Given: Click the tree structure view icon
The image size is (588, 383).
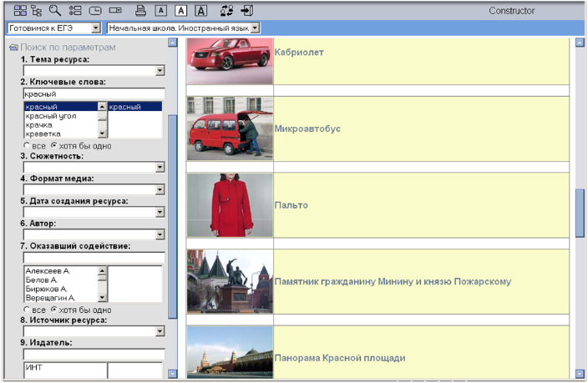Looking at the screenshot, I should tap(35, 11).
